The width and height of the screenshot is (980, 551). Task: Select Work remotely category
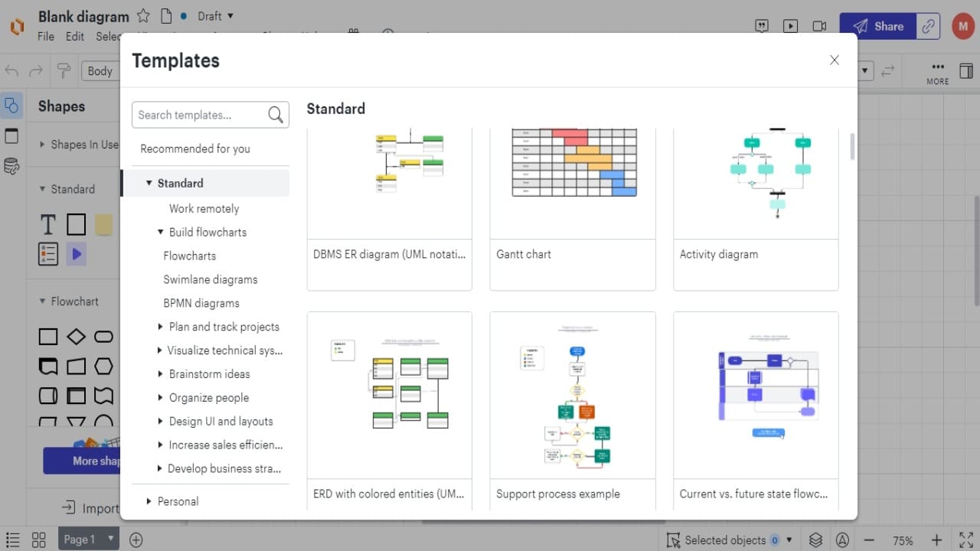click(204, 208)
